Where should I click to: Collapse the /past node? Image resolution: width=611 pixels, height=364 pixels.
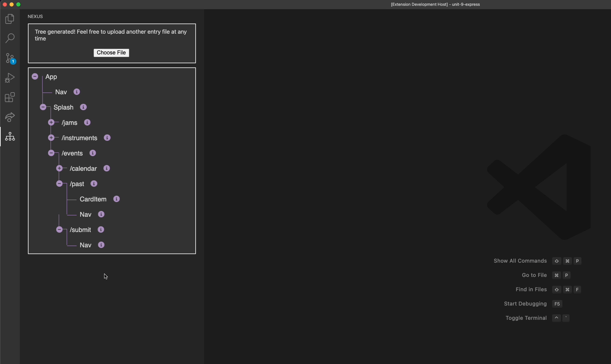point(60,183)
